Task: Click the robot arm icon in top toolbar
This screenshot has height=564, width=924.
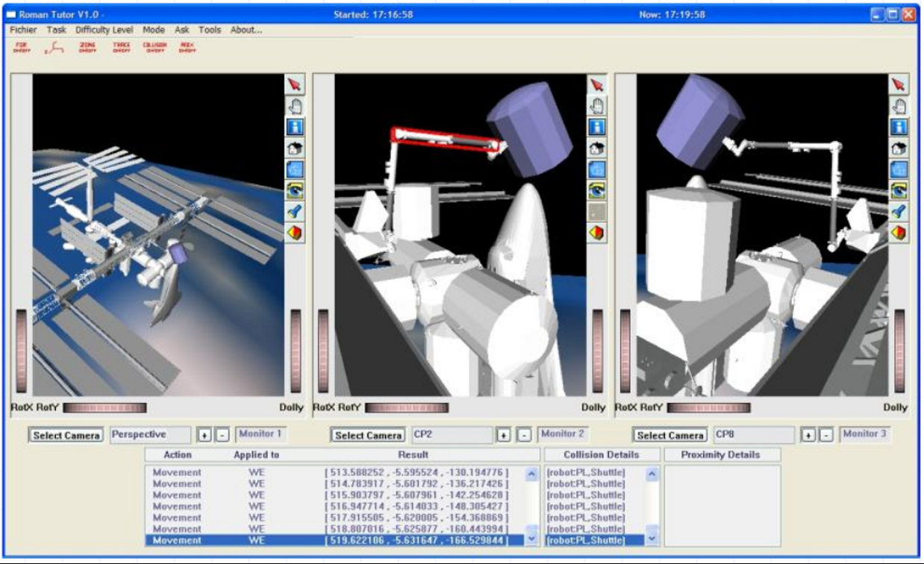Action: click(54, 48)
